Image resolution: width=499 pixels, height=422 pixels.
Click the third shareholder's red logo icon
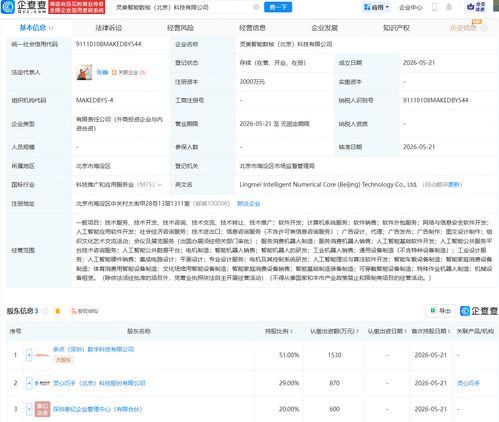point(42,409)
